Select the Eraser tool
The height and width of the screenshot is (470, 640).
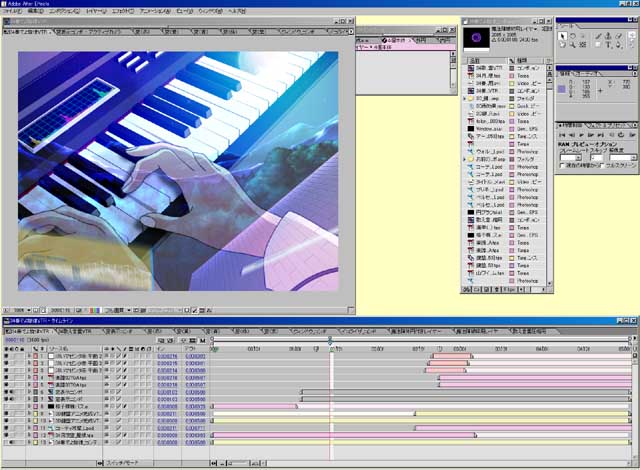coord(619,36)
